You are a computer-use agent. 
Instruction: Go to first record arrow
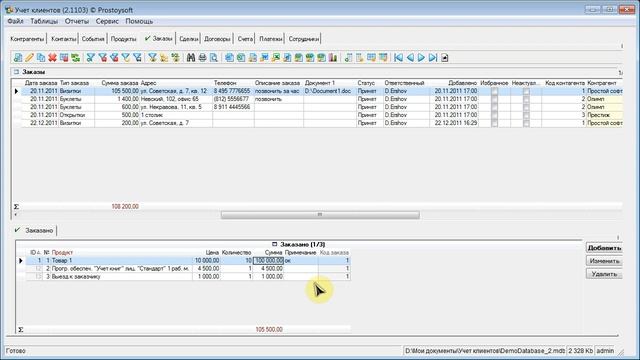398,58
